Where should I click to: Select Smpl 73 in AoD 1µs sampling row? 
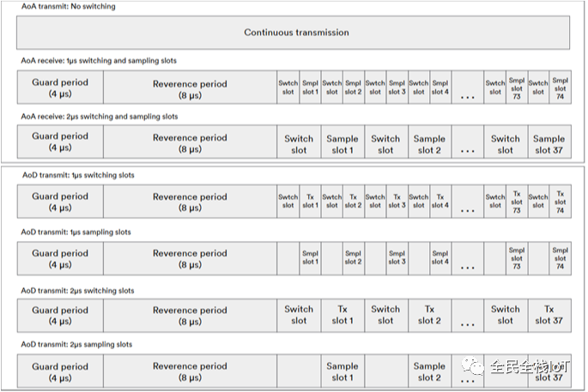tap(517, 257)
